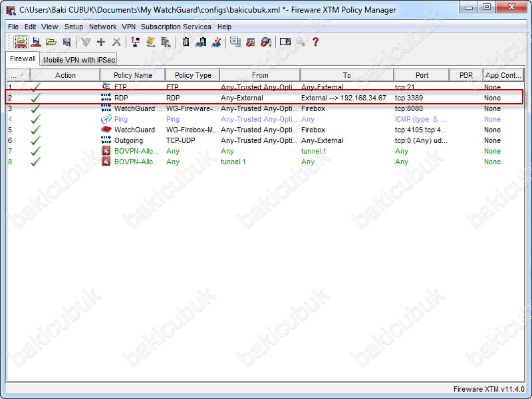Click the folder Open file toolbar icon
Image resolution: width=532 pixels, height=399 pixels.
click(51, 42)
